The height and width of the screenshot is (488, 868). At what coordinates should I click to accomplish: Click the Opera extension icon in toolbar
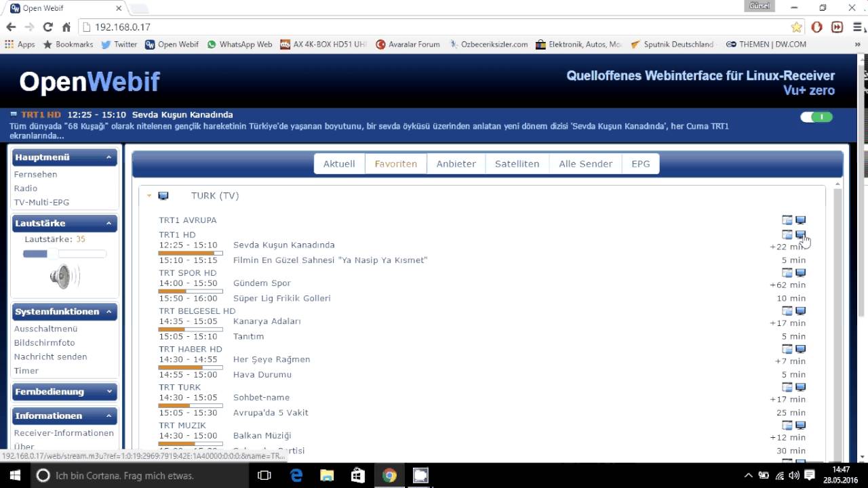click(x=817, y=27)
